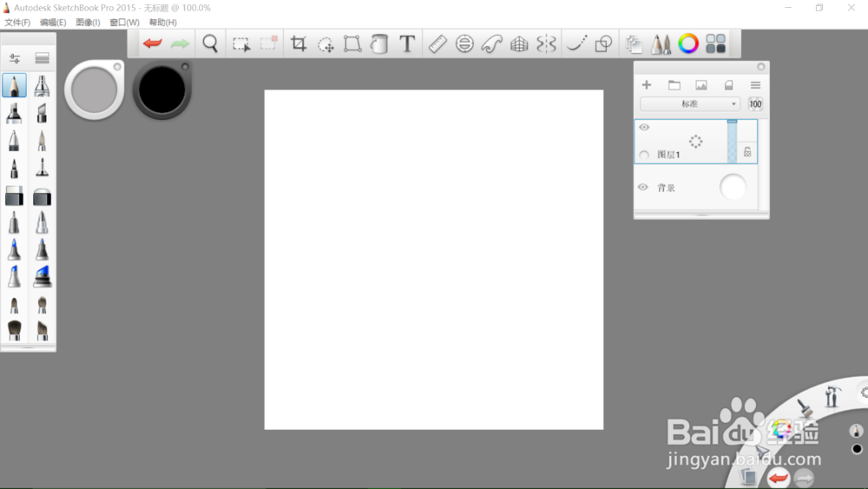Toggle the Symmetry tool
Image resolution: width=868 pixels, height=489 pixels.
[546, 43]
